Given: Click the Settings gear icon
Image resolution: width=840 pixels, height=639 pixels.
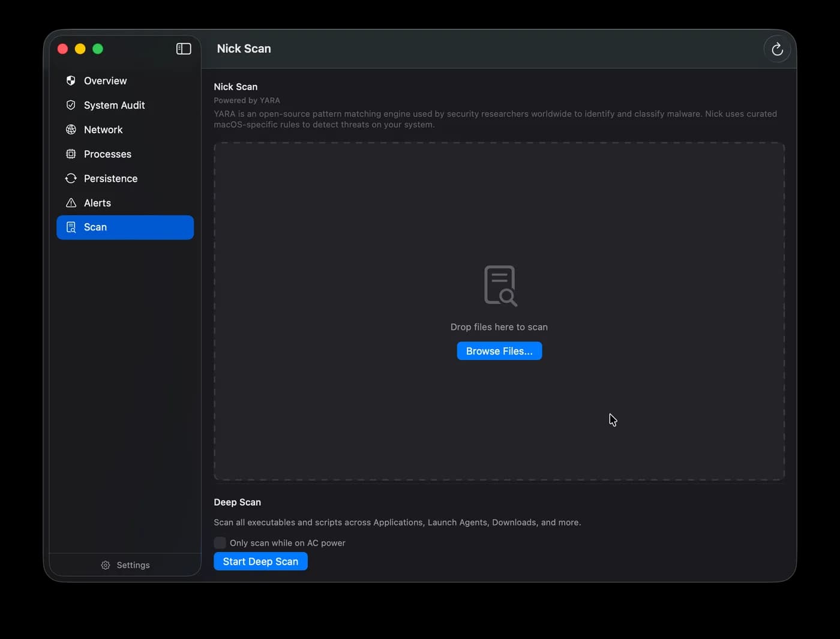Looking at the screenshot, I should (x=106, y=565).
